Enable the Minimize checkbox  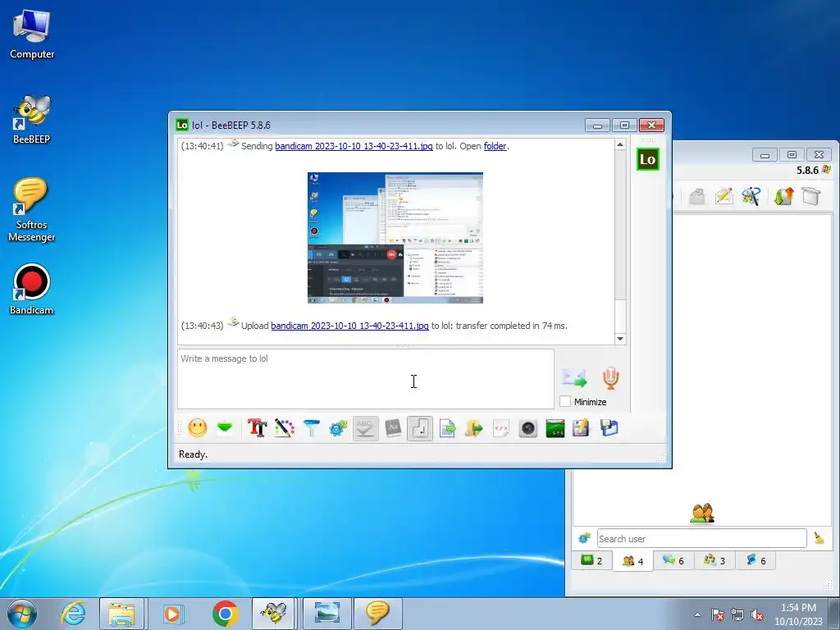pos(565,401)
